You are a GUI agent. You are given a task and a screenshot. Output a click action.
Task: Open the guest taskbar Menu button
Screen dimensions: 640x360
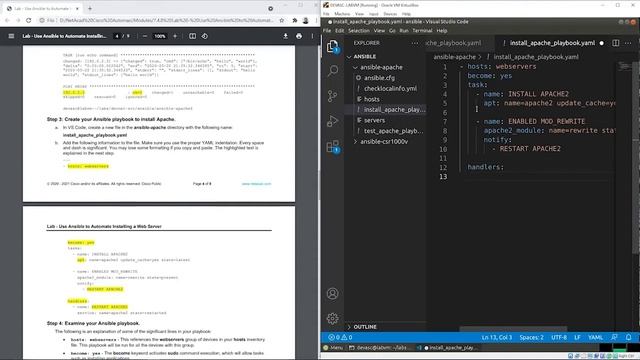click(333, 348)
